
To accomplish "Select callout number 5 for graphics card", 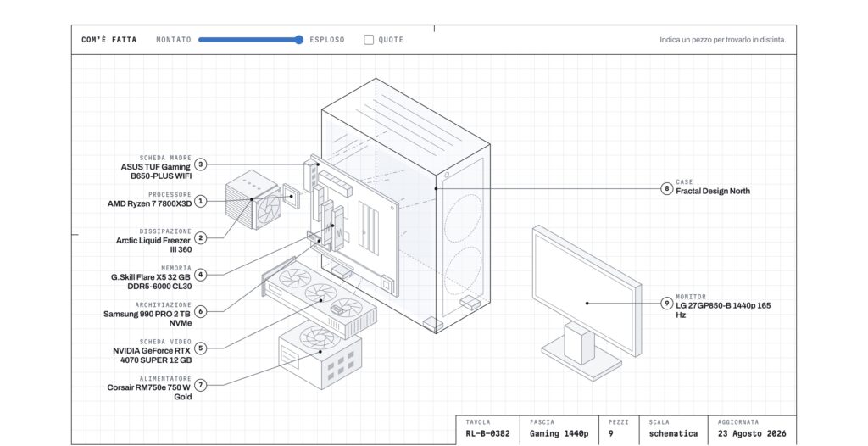I will point(200,348).
